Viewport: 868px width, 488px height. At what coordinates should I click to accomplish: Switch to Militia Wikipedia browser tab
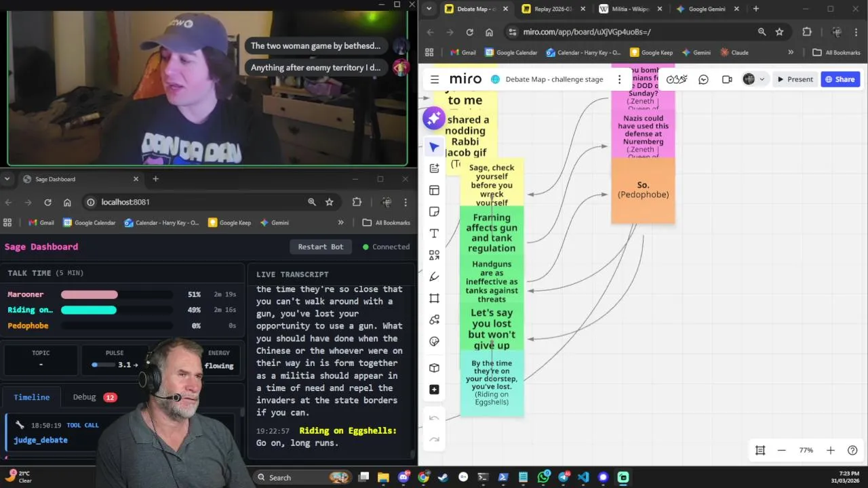pyautogui.click(x=630, y=9)
